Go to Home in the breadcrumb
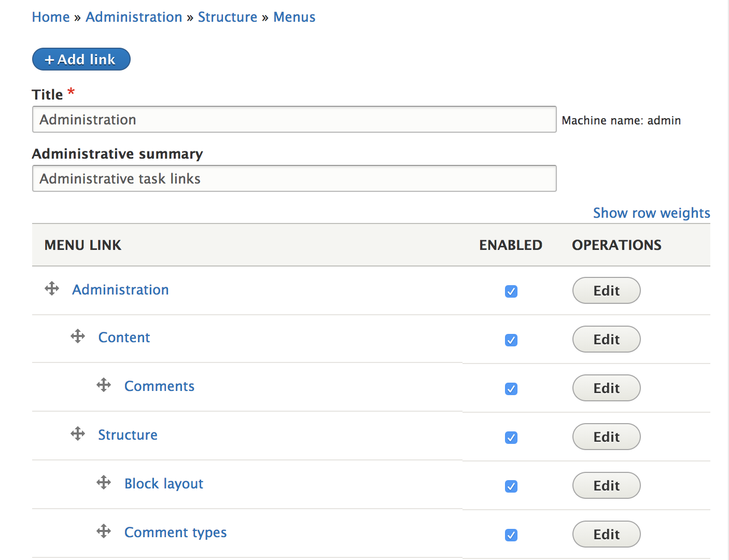Viewport: 729px width, 560px height. click(51, 17)
